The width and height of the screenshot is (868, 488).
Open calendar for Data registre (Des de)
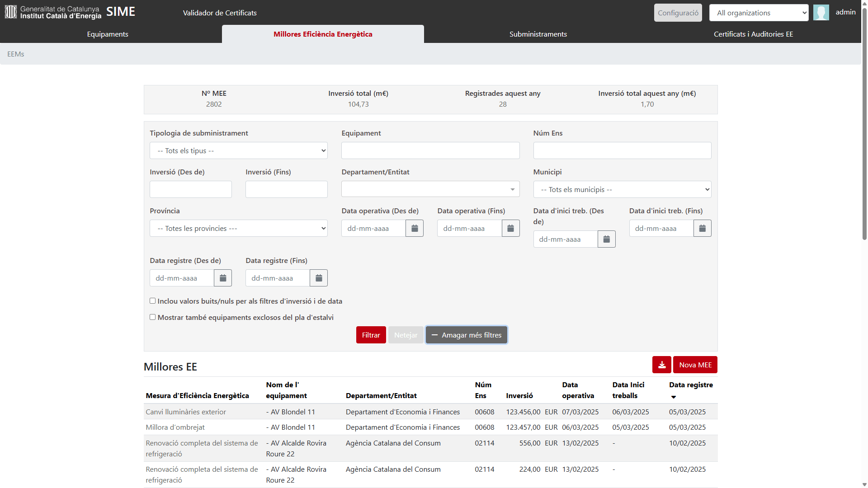click(222, 278)
